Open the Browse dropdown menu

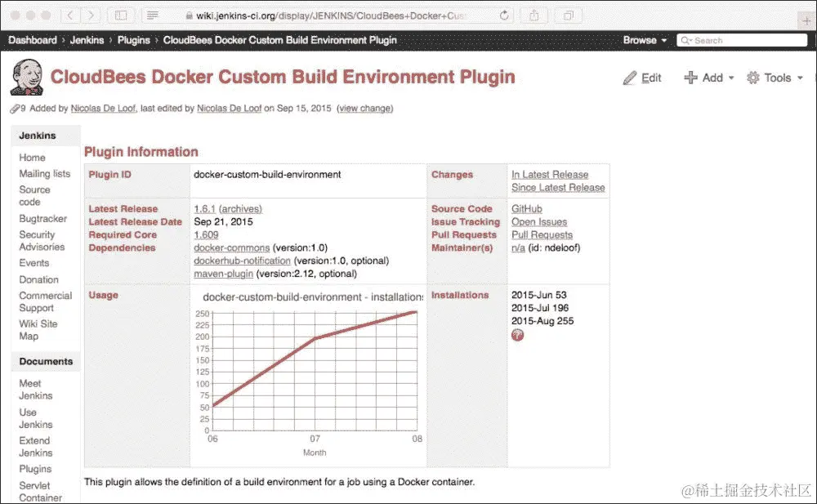(x=645, y=40)
